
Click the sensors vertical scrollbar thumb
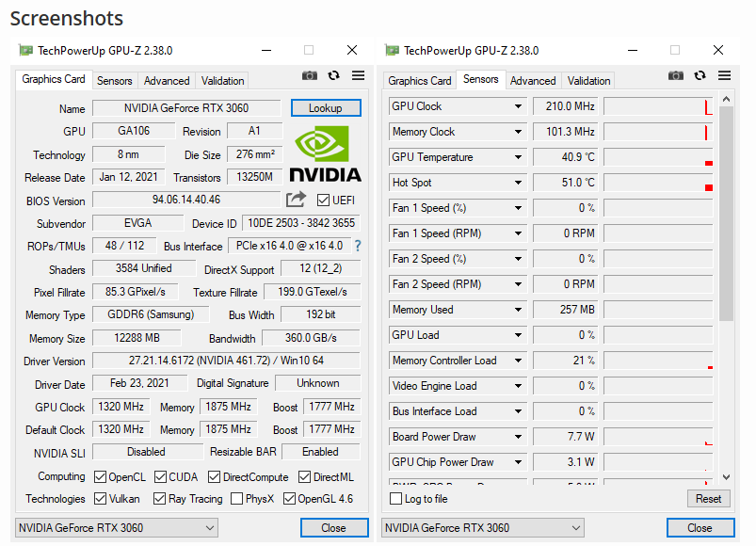point(726,214)
